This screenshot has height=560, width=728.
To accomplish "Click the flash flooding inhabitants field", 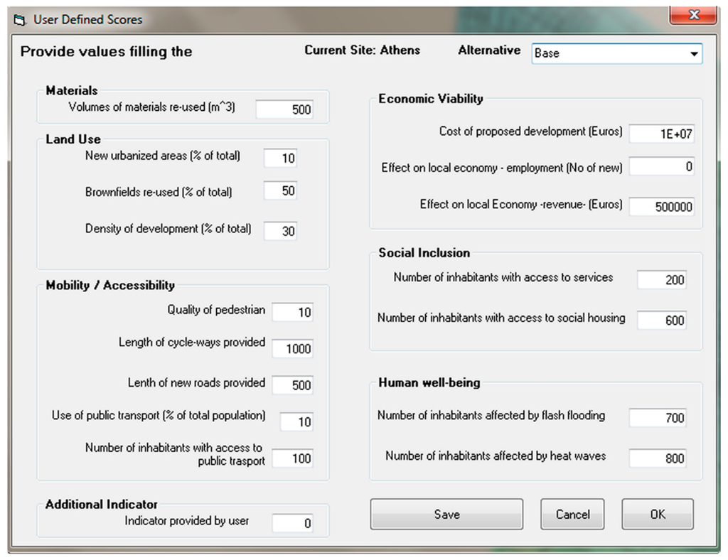I will pos(658,418).
